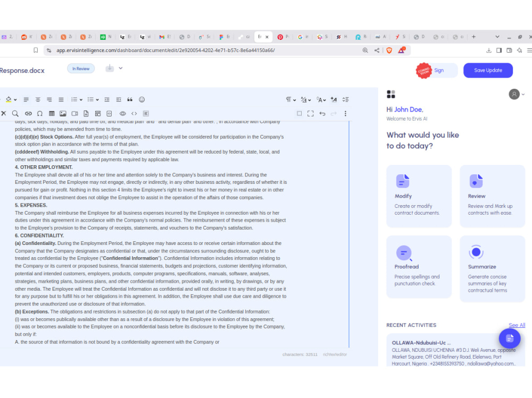Screen dimensions: 532x398
Task: Insert an embedded media block
Action: click(x=109, y=114)
